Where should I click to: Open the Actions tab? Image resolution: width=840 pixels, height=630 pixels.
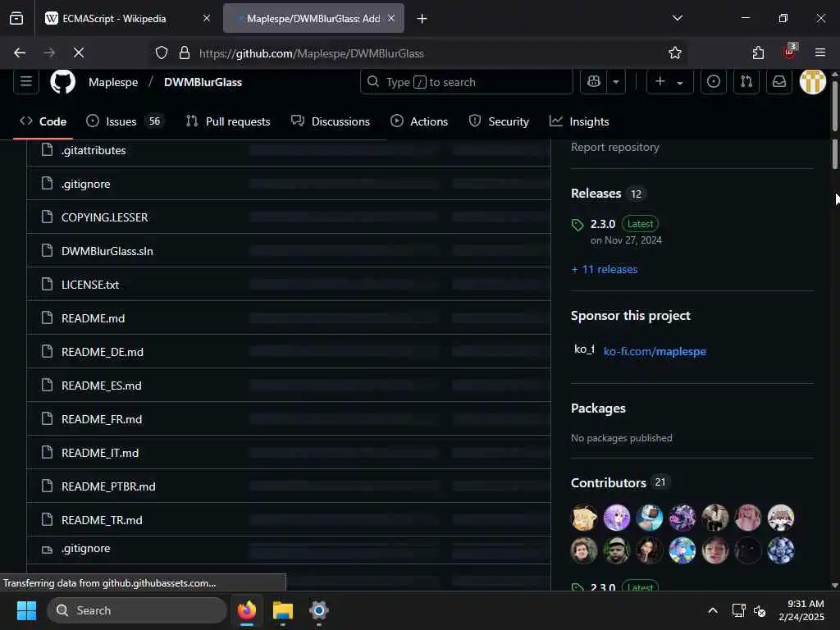419,121
